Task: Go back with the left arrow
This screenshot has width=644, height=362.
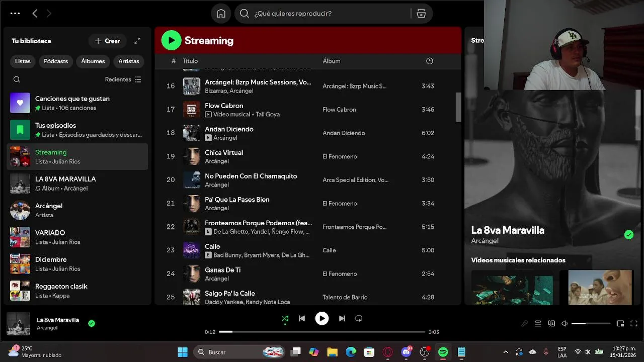Action: tap(35, 14)
